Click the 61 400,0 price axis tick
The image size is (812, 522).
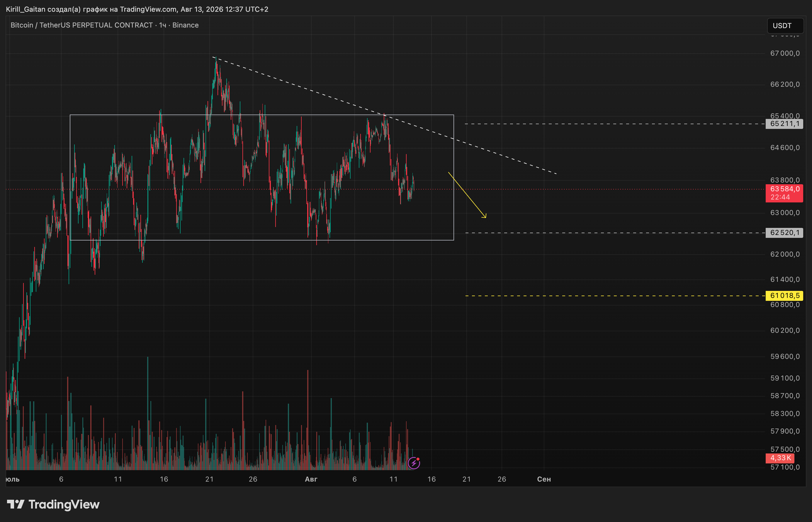click(x=785, y=279)
